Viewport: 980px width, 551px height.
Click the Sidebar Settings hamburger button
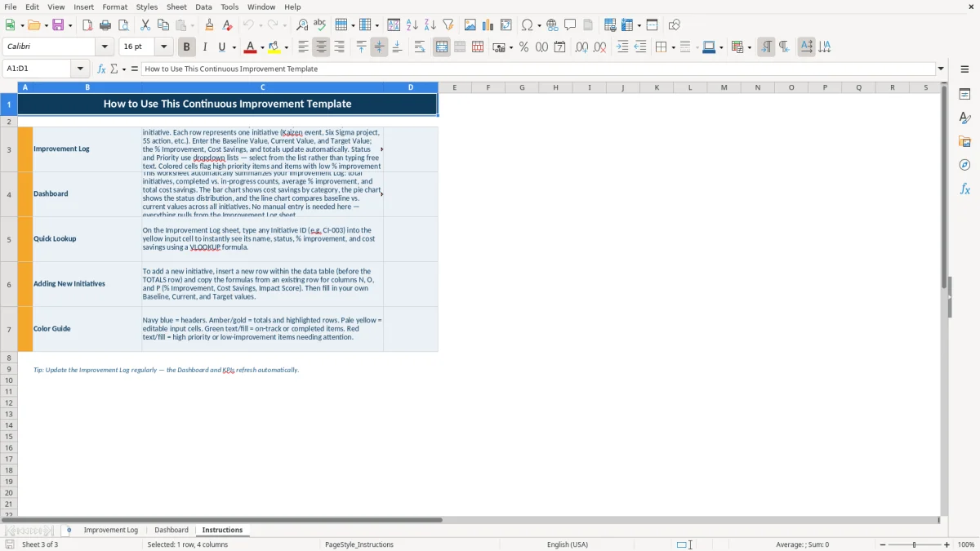coord(964,69)
